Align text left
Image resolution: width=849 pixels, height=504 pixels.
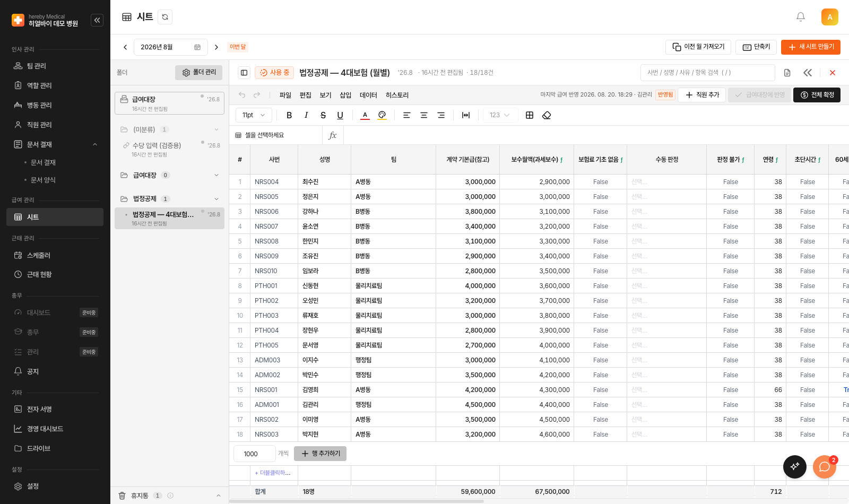(407, 115)
